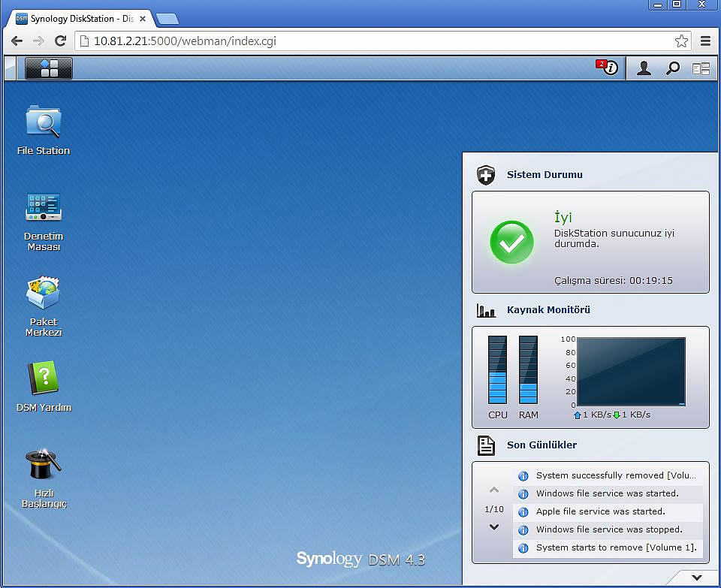Screen dimensions: 721x588
Task: Start the Hızlı Başlangıç wizard icon
Action: [44, 466]
